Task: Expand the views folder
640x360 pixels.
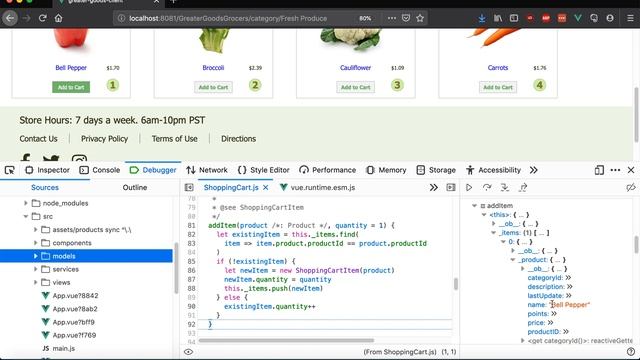Action: click(x=36, y=282)
